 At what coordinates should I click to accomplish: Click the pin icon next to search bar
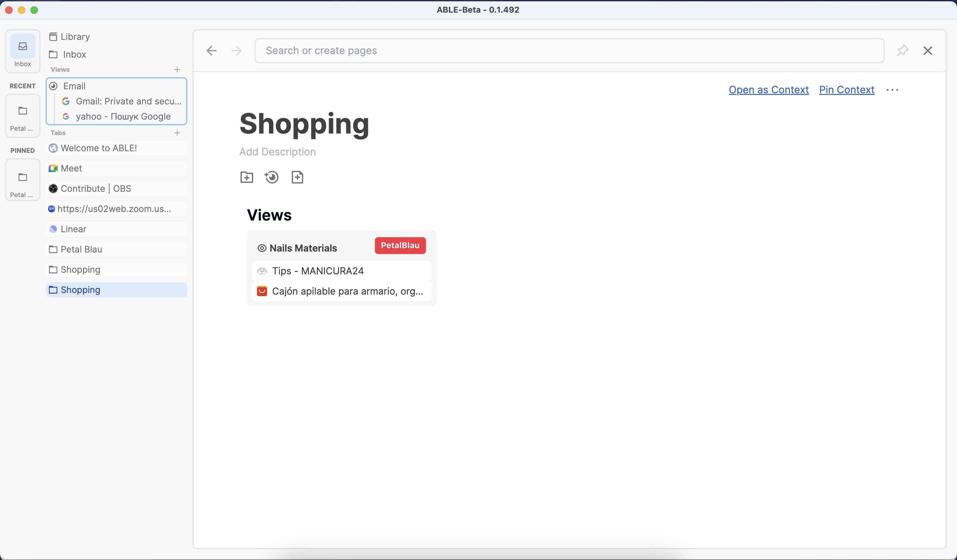click(902, 51)
